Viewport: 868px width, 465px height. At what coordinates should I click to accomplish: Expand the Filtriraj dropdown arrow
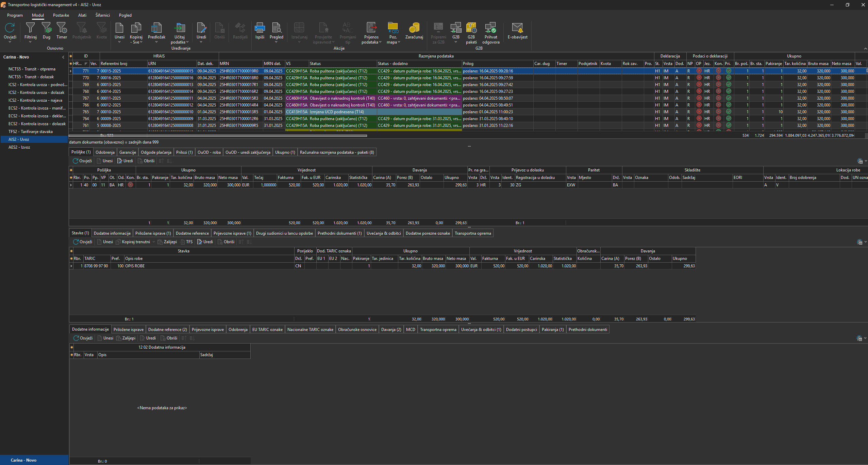(x=30, y=42)
